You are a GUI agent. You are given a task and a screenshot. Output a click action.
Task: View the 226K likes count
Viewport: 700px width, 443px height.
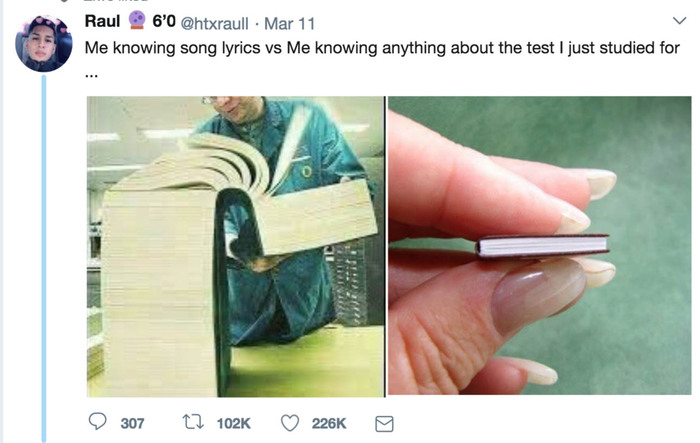pyautogui.click(x=329, y=423)
